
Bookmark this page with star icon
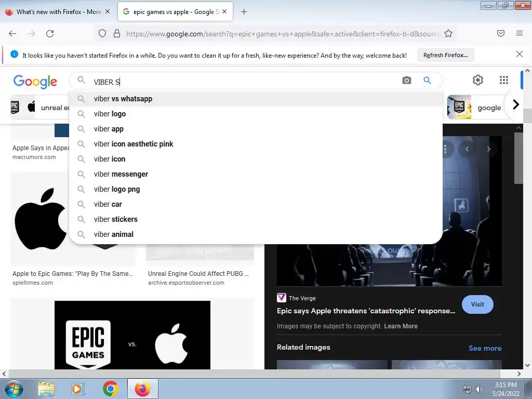448,34
